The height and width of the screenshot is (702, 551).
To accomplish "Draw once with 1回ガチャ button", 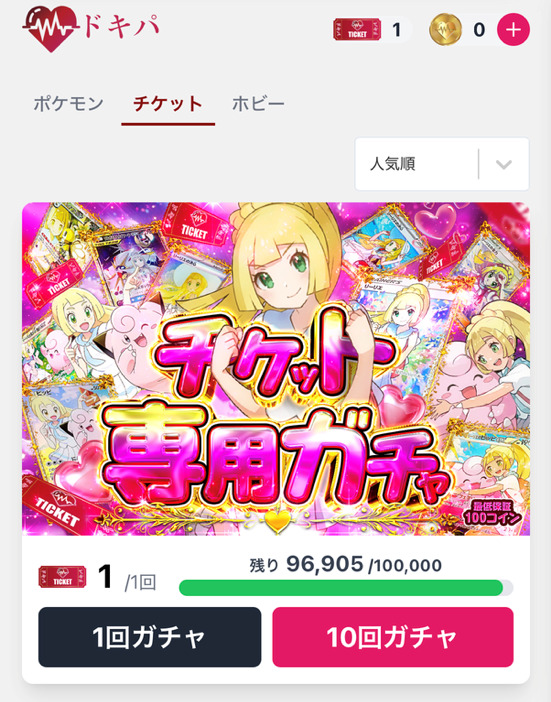I will (x=149, y=637).
